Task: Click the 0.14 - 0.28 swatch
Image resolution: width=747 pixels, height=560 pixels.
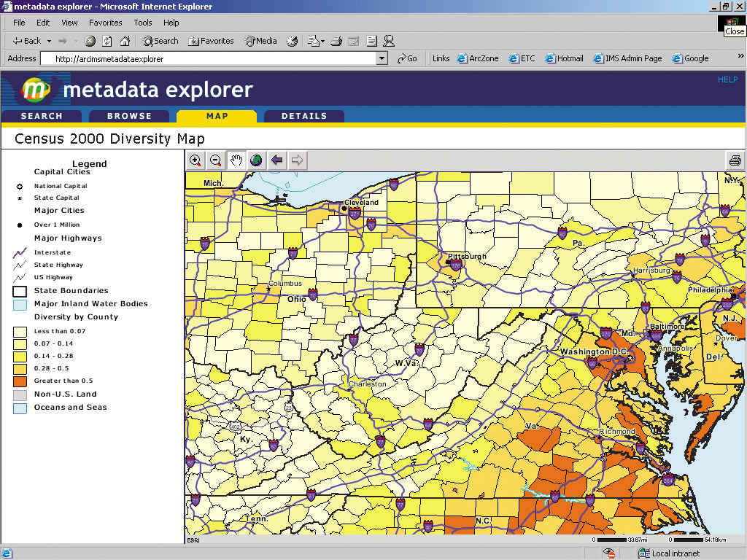Action: pos(20,357)
